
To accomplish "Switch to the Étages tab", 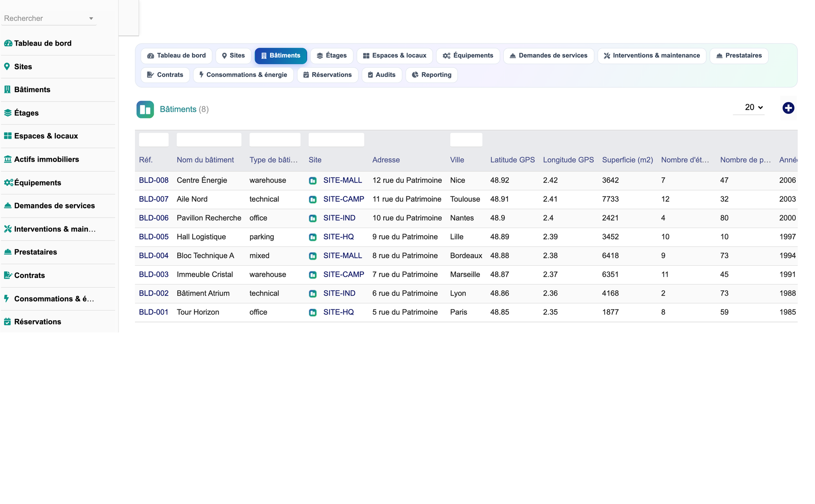I will click(332, 56).
